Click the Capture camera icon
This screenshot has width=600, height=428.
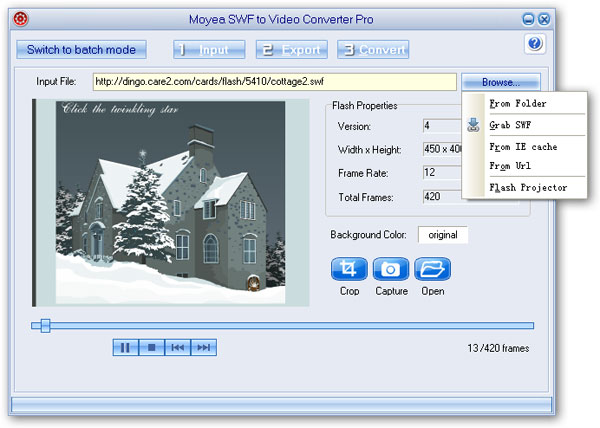point(391,269)
